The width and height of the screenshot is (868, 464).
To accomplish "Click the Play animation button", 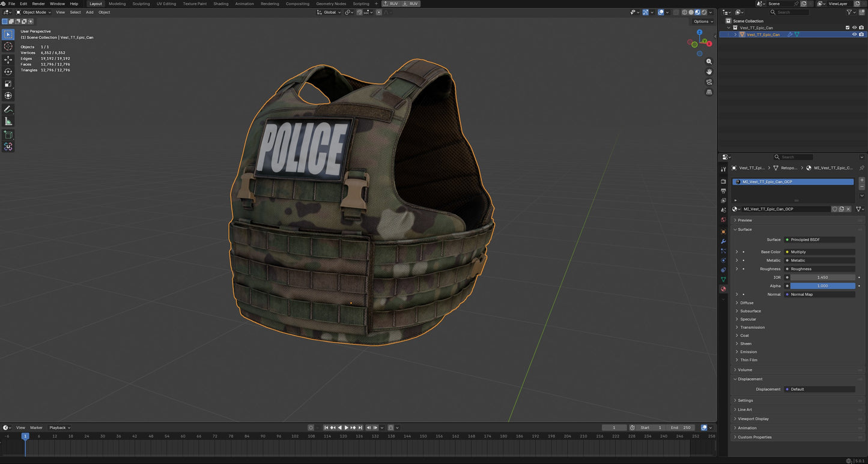I will coord(347,427).
